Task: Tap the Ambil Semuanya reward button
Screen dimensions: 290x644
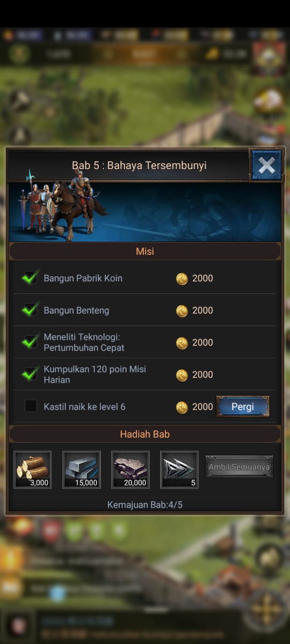Action: click(239, 467)
